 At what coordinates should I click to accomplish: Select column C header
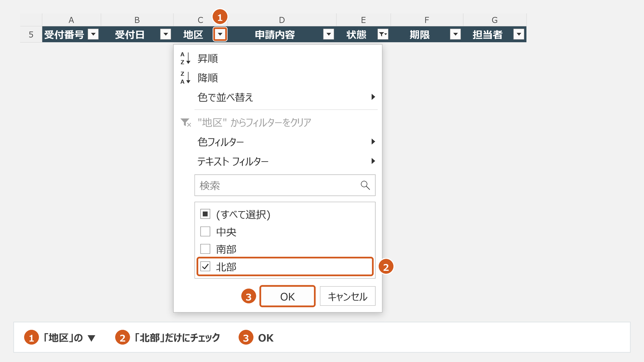pos(201,20)
